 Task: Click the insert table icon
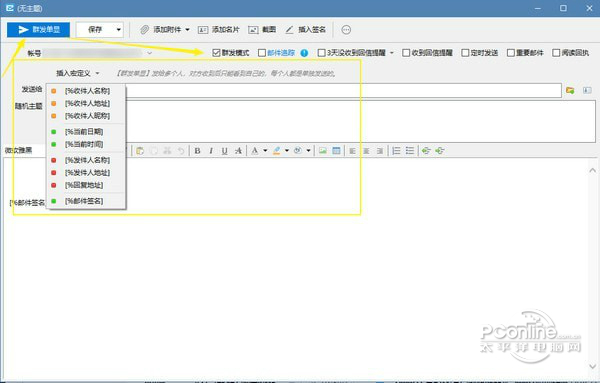point(336,151)
